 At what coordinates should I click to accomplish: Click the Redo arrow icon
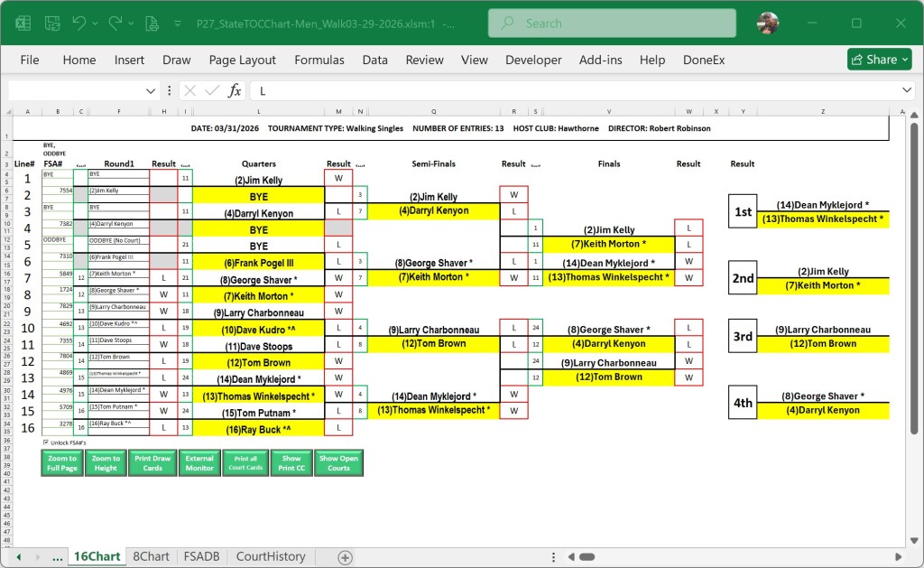[115, 23]
